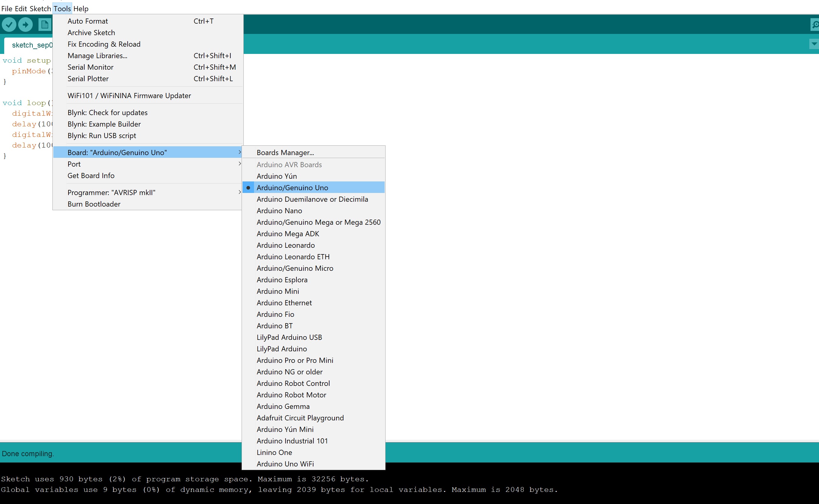
Task: Select Arduino Pro or Pro Mini
Action: (313, 360)
